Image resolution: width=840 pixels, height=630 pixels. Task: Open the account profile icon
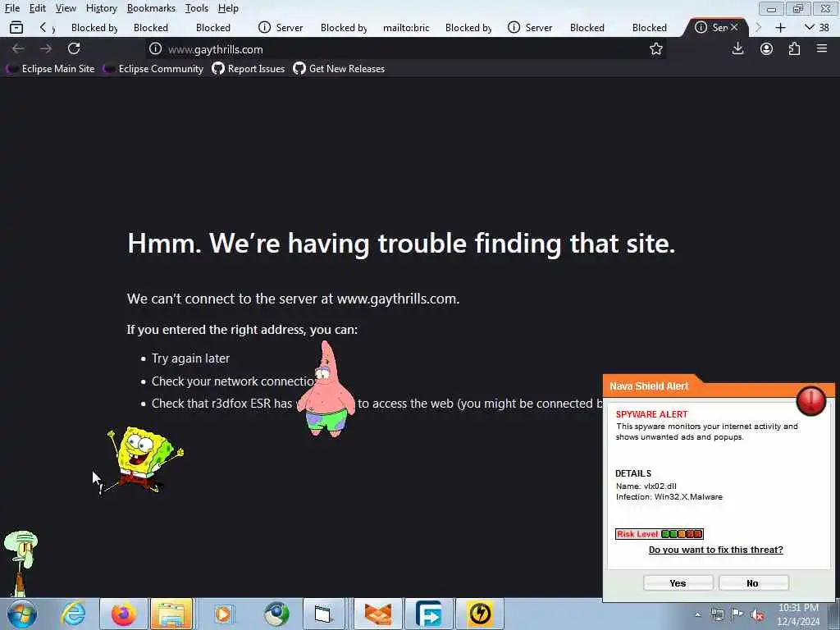point(767,48)
